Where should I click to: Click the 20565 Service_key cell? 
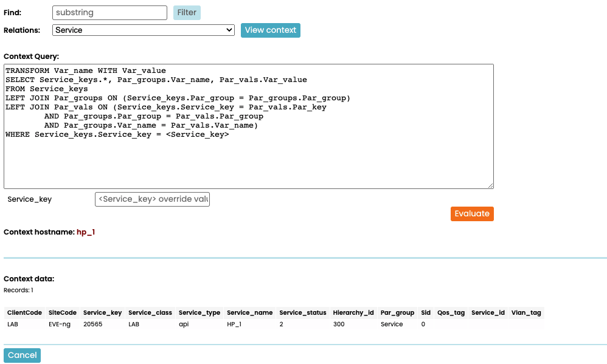92,325
